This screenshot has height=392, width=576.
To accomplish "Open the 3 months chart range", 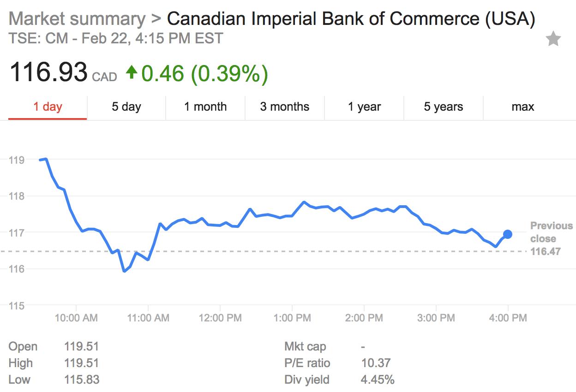I will 285,107.
